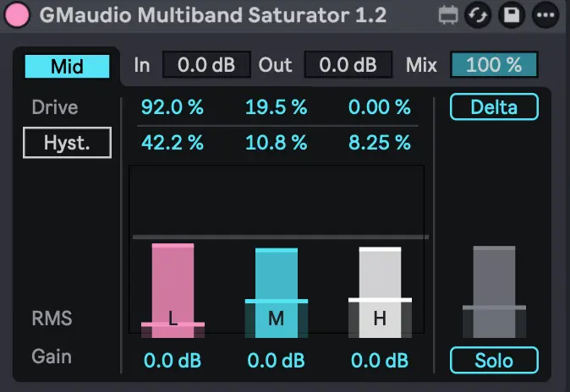
Task: Toggle the pink device activator button
Action: click(17, 15)
